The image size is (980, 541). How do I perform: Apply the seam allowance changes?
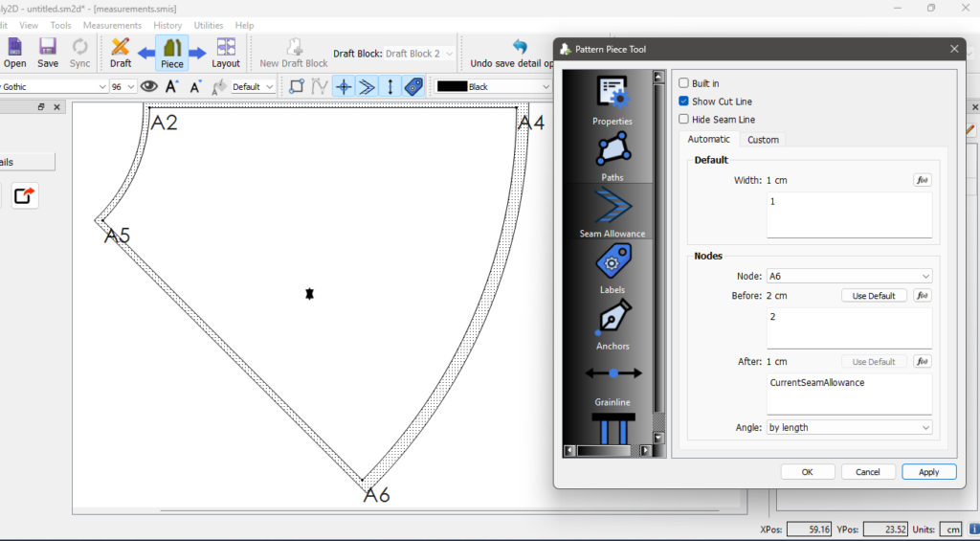click(928, 472)
